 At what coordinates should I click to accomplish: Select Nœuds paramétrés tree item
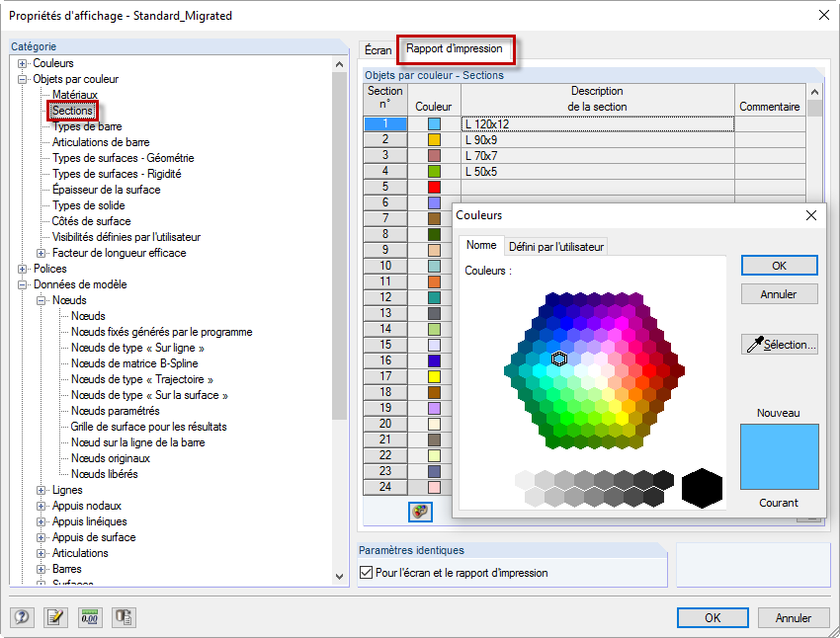(116, 411)
